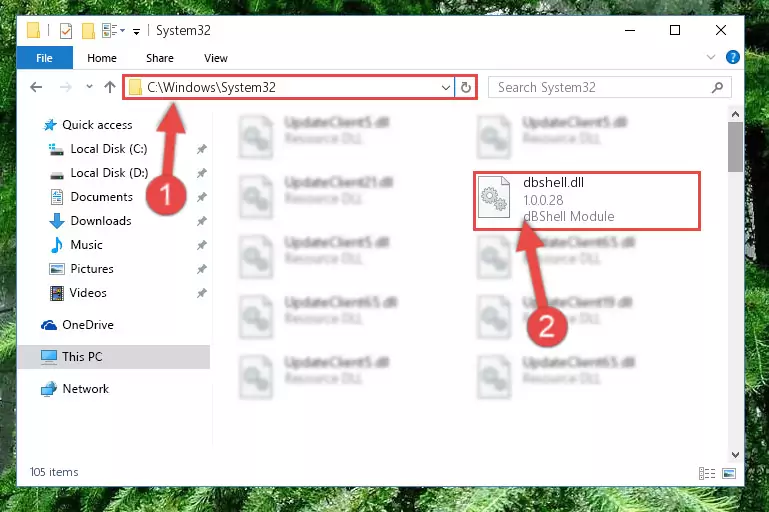Click the OneDrive cloud icon
The image size is (769, 512).
[49, 325]
